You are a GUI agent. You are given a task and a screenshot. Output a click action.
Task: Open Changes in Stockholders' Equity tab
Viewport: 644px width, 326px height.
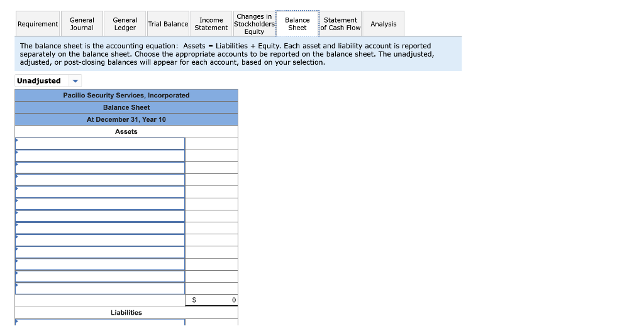click(254, 24)
